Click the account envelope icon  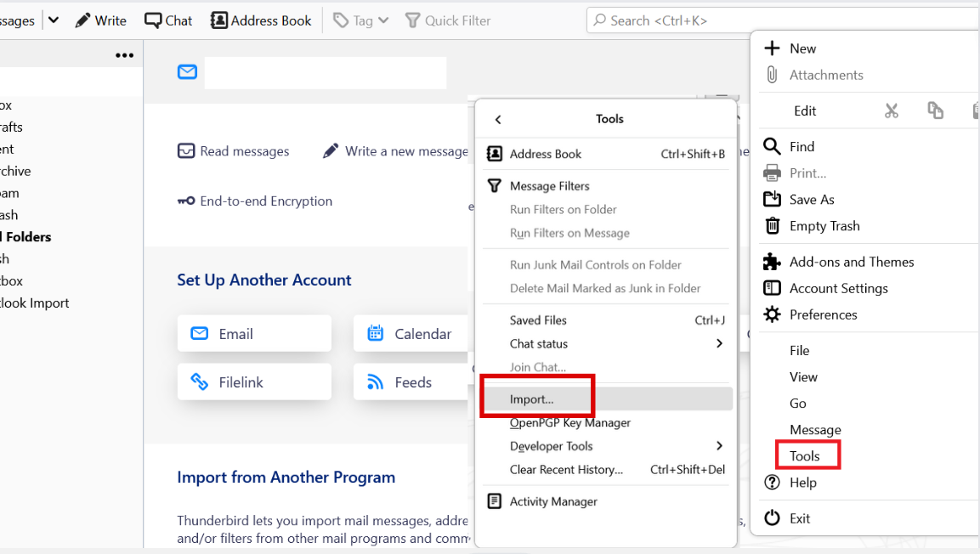point(187,72)
